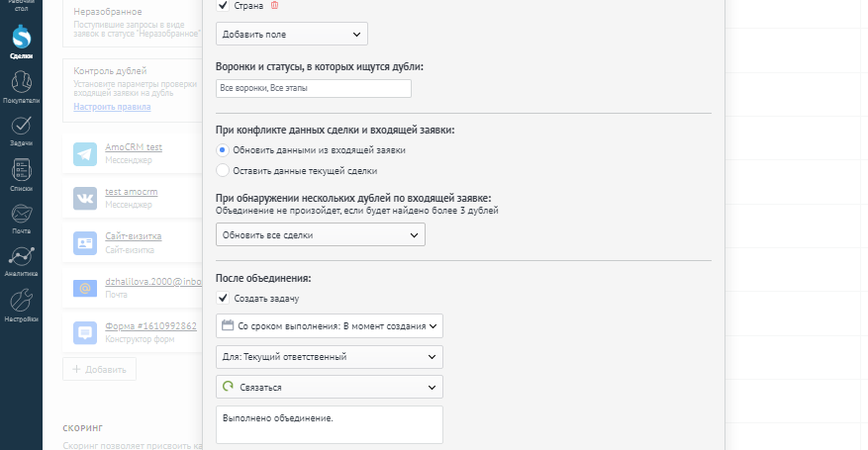
Task: Open the Почта sidebar icon
Action: (x=21, y=216)
